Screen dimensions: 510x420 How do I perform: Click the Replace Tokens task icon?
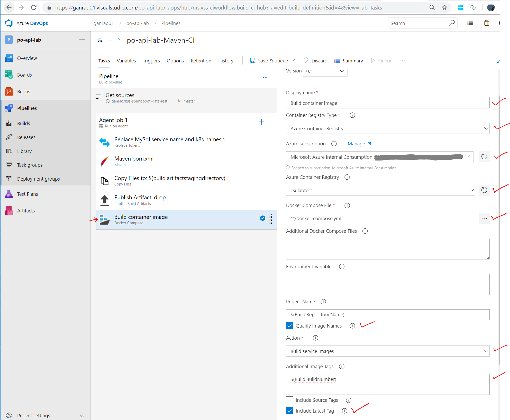click(x=105, y=141)
